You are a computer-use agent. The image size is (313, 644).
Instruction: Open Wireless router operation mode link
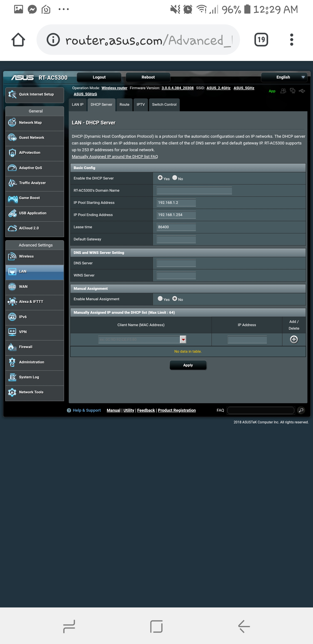pyautogui.click(x=114, y=88)
